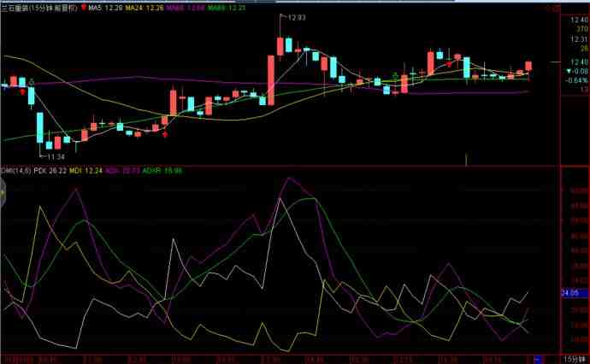Click the last red candle at chart end
The image size is (590, 364).
[528, 66]
